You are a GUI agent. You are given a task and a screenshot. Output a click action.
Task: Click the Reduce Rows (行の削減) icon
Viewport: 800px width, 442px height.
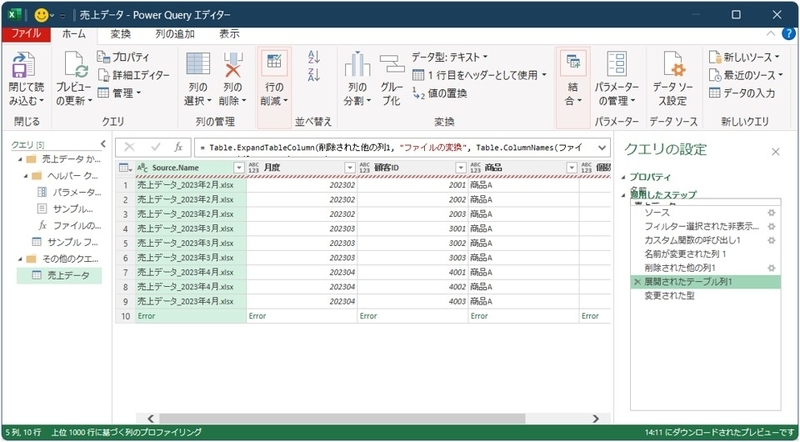(x=274, y=62)
